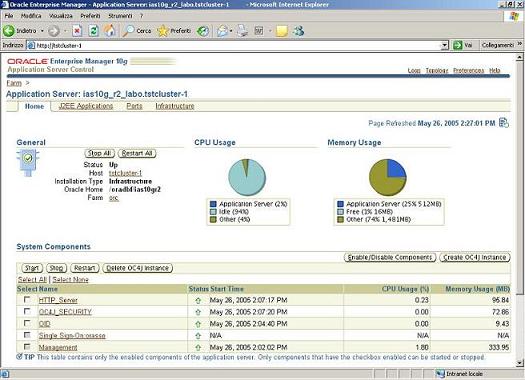Image resolution: width=525 pixels, height=380 pixels.
Task: Click the browser forward arrow icon
Action: pos(54,31)
